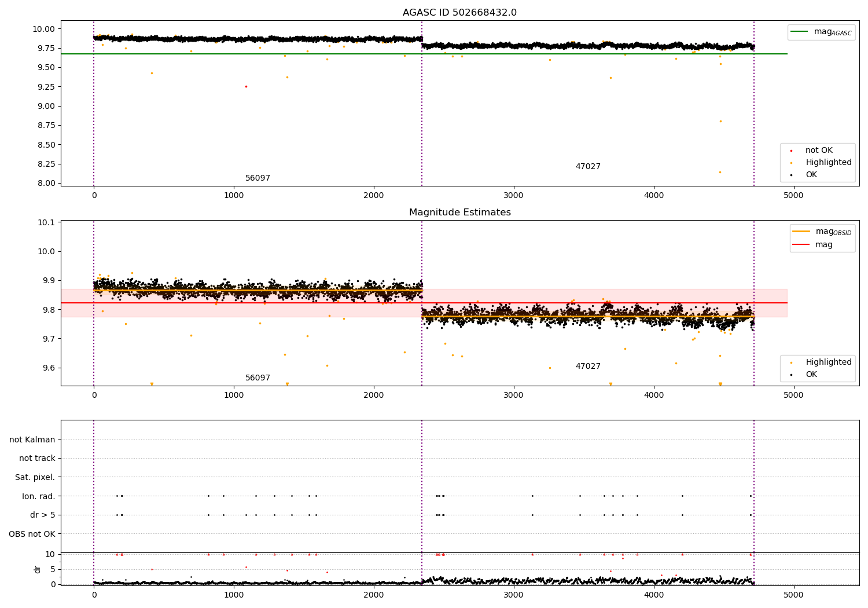Viewport: 868px width, 608px height.
Task: Click the 9.8 y-axis tick in Magnitude Estimates
Action: tap(49, 310)
